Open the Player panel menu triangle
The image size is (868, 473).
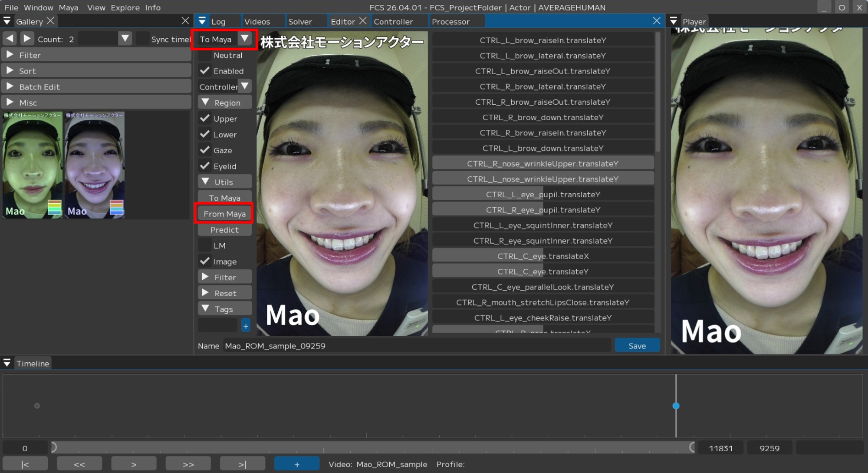click(674, 21)
